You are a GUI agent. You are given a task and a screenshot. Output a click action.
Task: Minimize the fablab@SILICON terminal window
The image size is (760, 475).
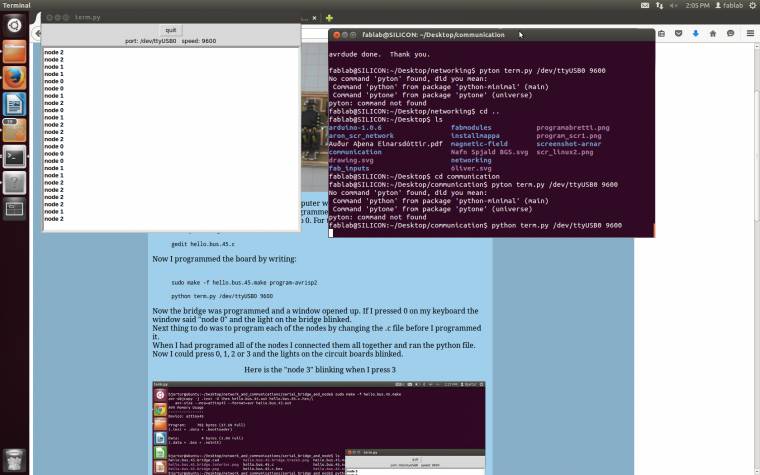click(345, 35)
